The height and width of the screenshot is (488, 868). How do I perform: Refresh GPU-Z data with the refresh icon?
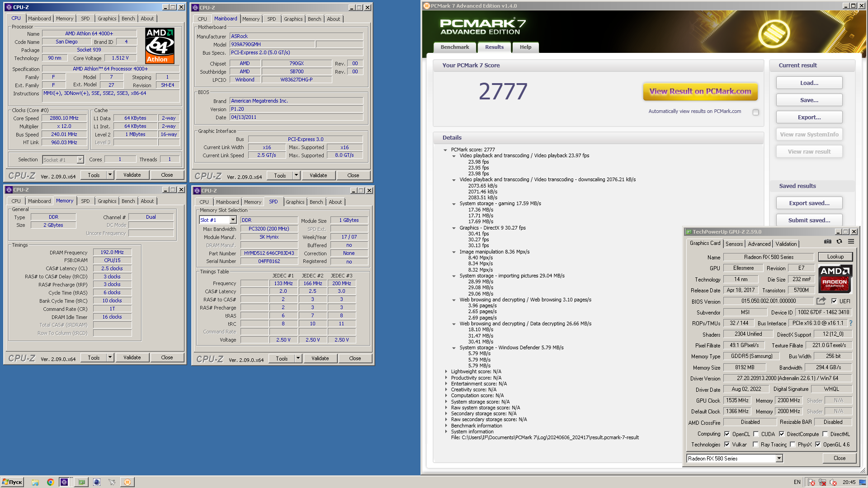click(839, 242)
